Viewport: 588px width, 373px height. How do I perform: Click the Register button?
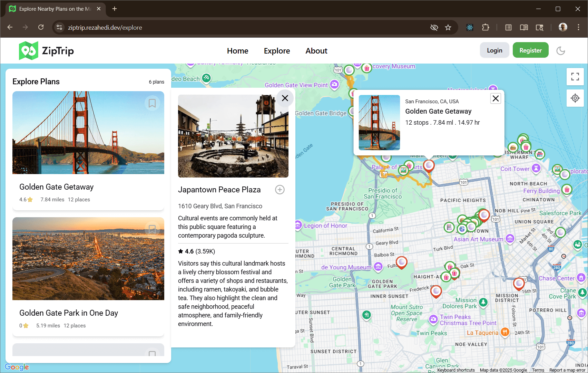tap(530, 50)
